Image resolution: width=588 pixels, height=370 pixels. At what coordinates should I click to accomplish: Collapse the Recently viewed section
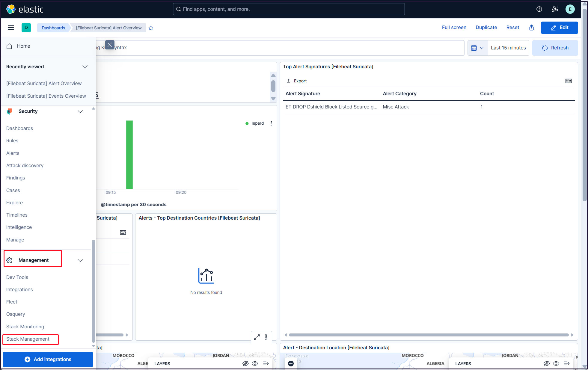(x=85, y=67)
